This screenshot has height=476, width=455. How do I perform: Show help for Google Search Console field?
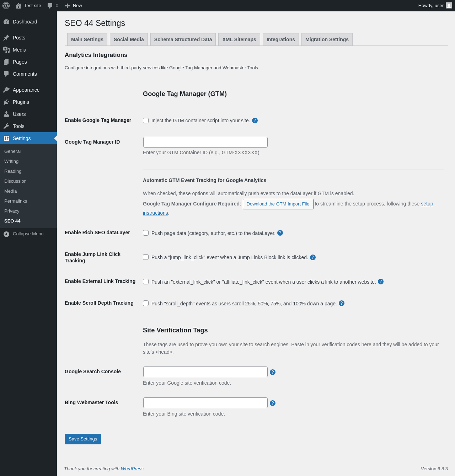[273, 372]
